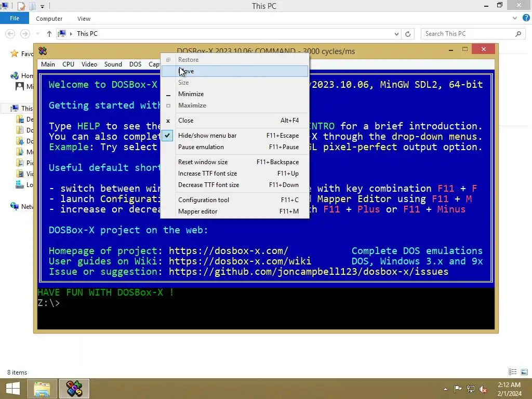Select Move in the system menu
The height and width of the screenshot is (399, 532).
[235, 71]
